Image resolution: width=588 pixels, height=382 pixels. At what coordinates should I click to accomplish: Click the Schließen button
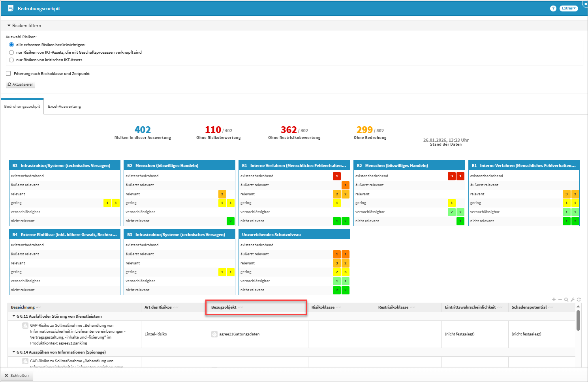point(17,375)
